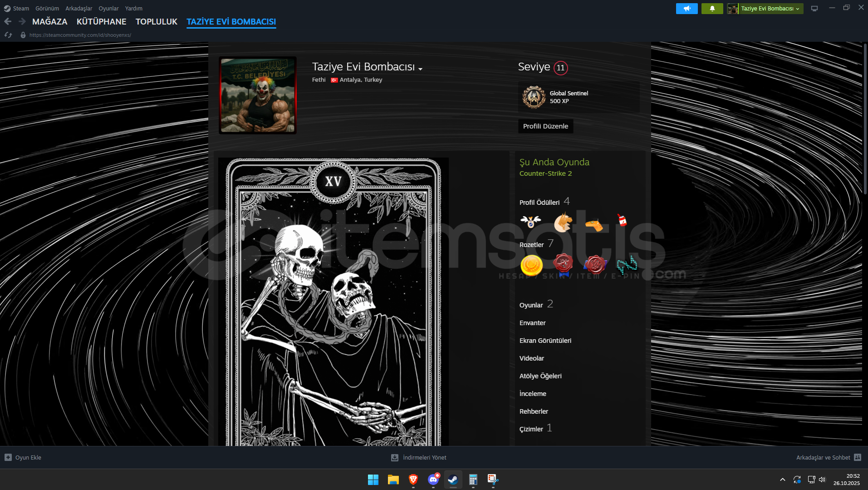
Task: Click the lock icon beside the URL
Action: [x=23, y=35]
